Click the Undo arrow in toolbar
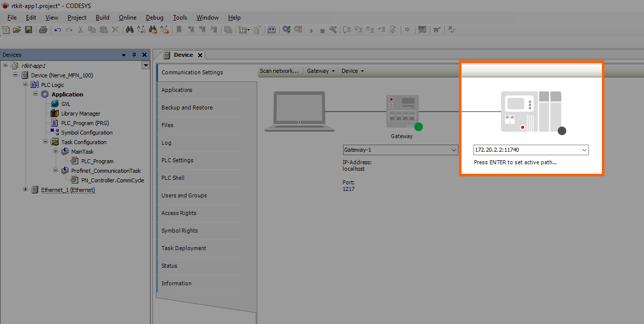The width and height of the screenshot is (644, 324). pos(58,30)
